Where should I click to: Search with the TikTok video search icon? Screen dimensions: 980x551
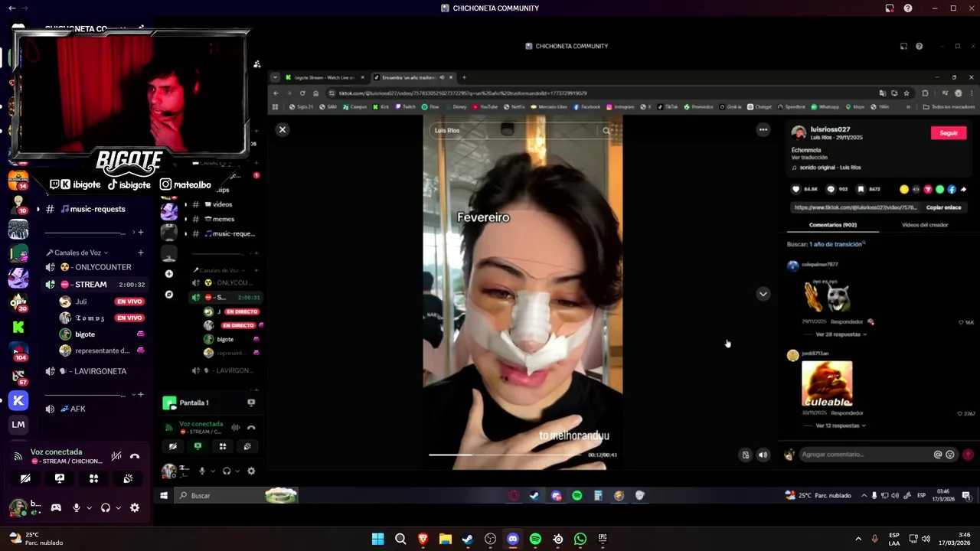click(606, 131)
